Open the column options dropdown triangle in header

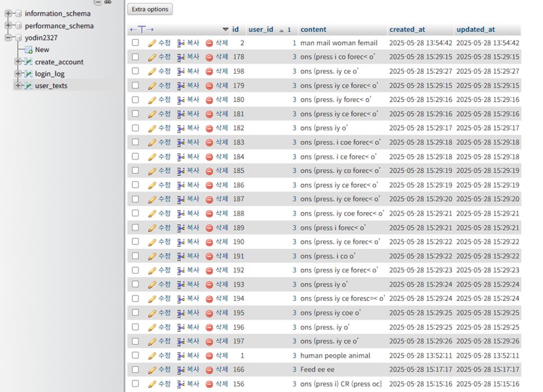tap(225, 29)
